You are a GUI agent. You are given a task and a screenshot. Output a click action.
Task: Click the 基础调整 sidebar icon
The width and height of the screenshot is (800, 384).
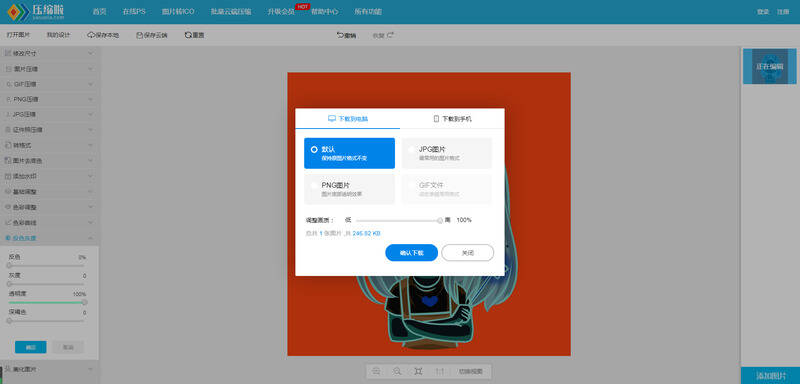pyautogui.click(x=8, y=192)
